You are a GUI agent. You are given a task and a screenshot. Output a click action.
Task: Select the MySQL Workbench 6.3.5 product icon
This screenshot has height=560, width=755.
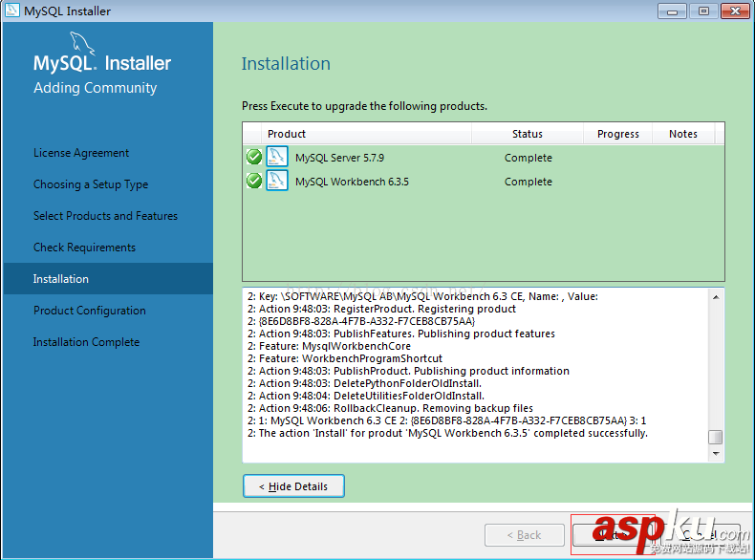point(277,181)
